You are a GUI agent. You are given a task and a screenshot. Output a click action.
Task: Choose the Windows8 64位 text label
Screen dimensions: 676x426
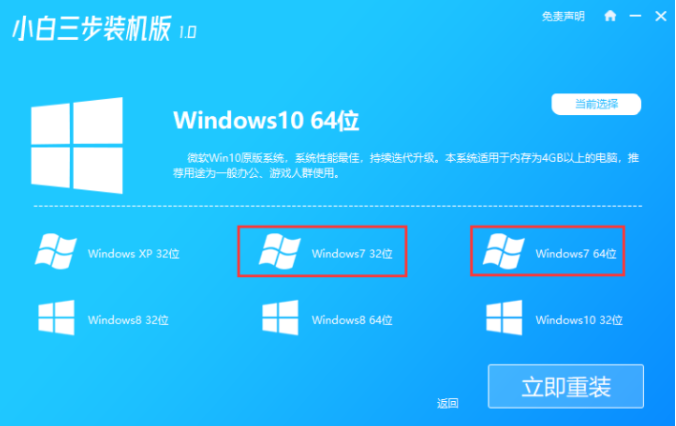click(x=352, y=320)
